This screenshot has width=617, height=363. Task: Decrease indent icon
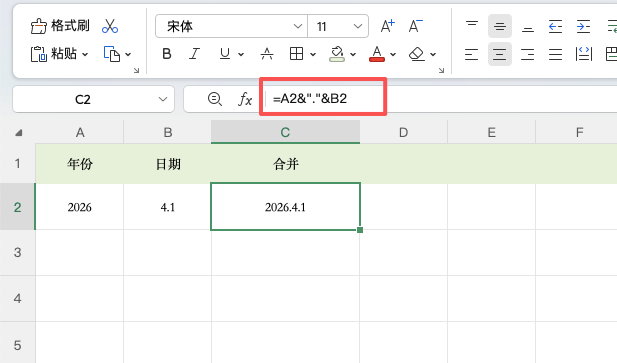[555, 26]
